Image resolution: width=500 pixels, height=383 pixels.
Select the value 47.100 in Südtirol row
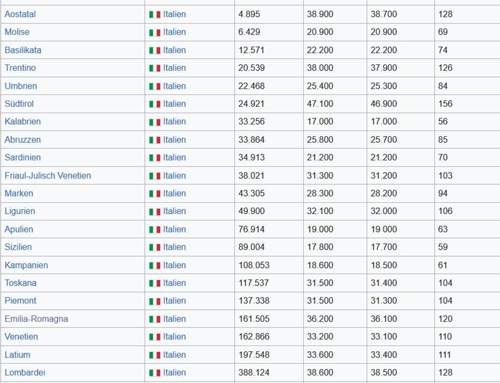[x=320, y=104]
